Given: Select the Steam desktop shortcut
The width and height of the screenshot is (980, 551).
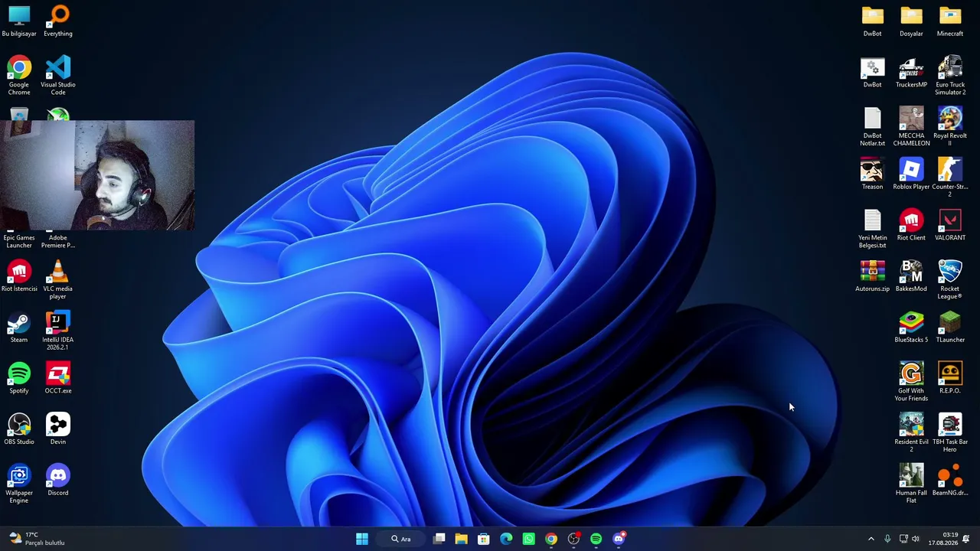Looking at the screenshot, I should 19,328.
